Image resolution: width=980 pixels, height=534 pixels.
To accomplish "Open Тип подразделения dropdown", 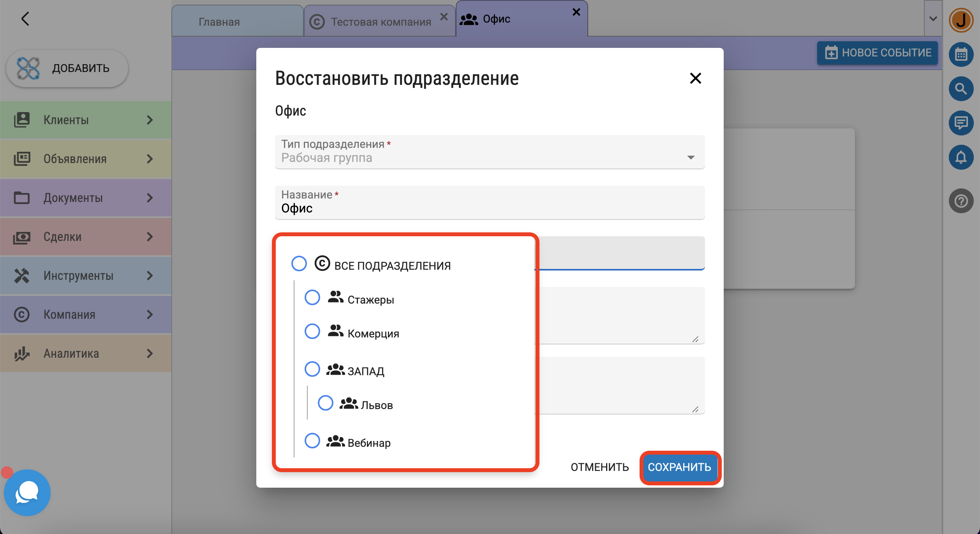I will click(489, 153).
